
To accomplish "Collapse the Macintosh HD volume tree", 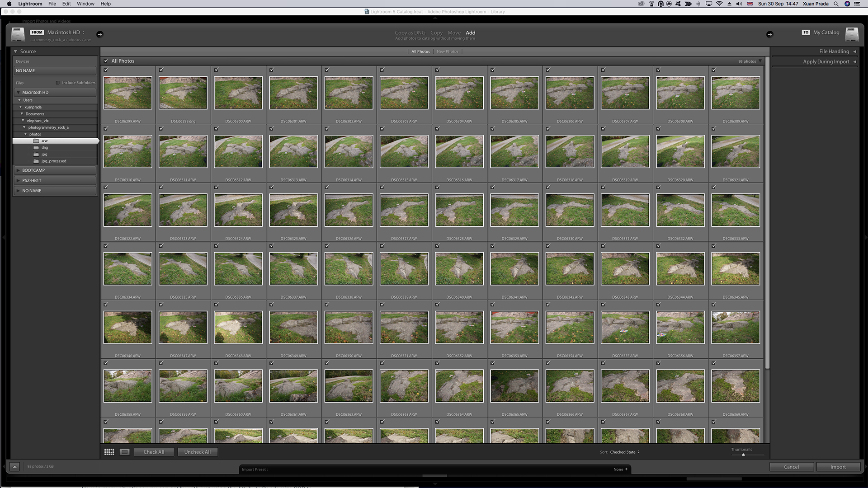I will pyautogui.click(x=18, y=93).
